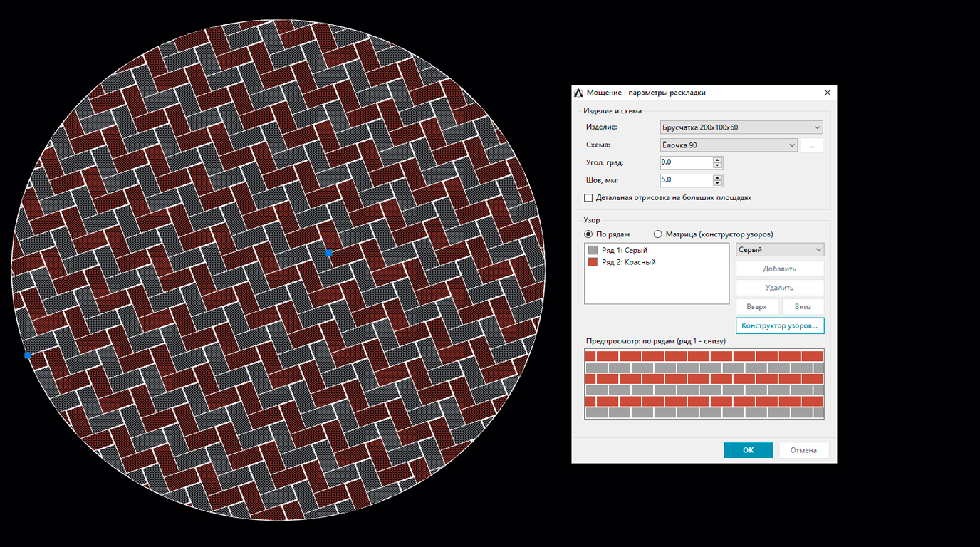Click the ellipsis button next to Схема

tap(812, 145)
